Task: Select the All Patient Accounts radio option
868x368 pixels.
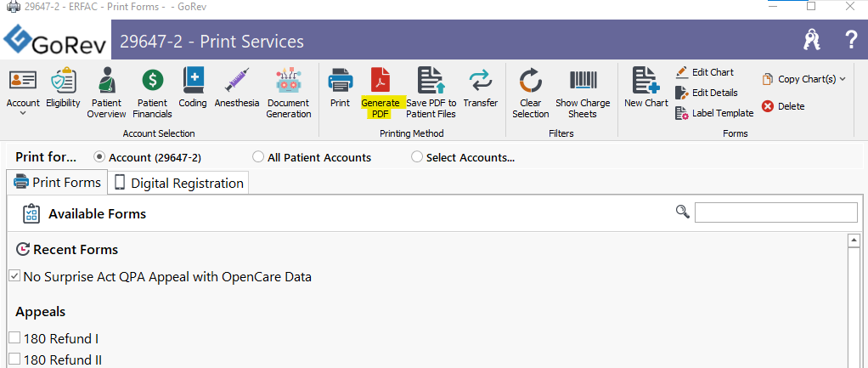Action: (x=257, y=157)
